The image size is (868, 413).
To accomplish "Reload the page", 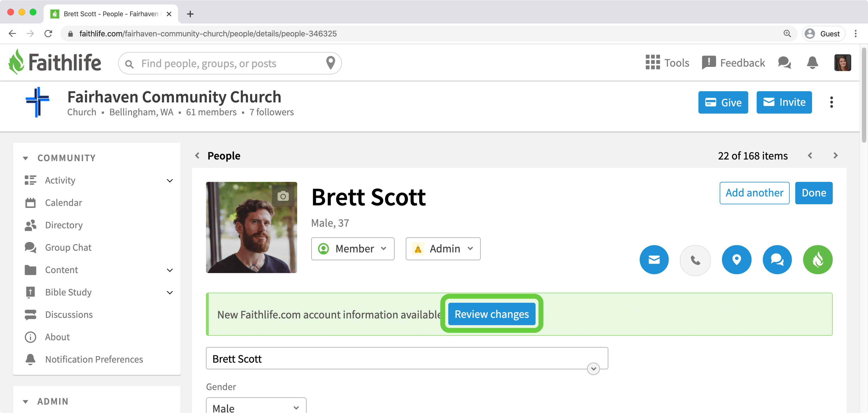I will click(x=48, y=33).
